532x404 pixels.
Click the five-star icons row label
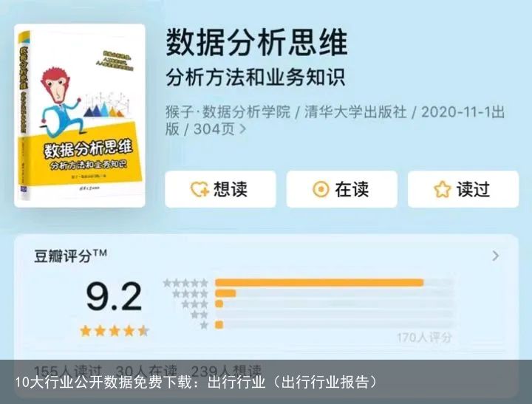point(185,283)
